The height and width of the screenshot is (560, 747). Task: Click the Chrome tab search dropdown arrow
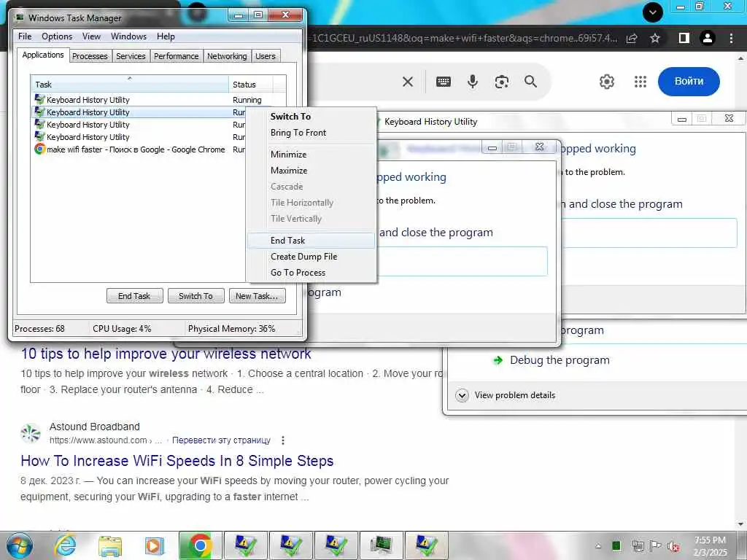click(x=653, y=12)
